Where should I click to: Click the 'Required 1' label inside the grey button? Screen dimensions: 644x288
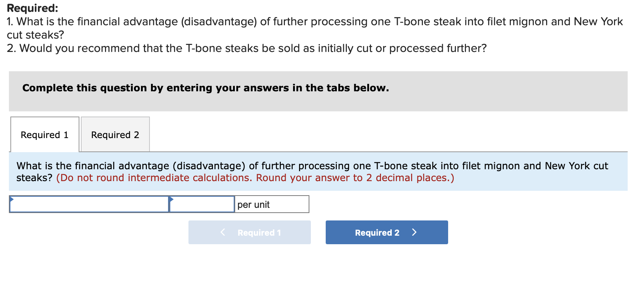pyautogui.click(x=259, y=233)
